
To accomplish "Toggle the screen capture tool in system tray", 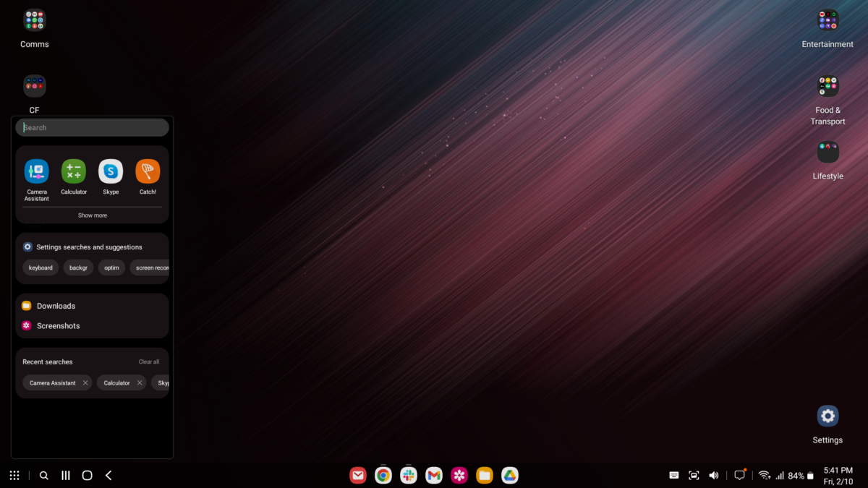I will [x=694, y=475].
